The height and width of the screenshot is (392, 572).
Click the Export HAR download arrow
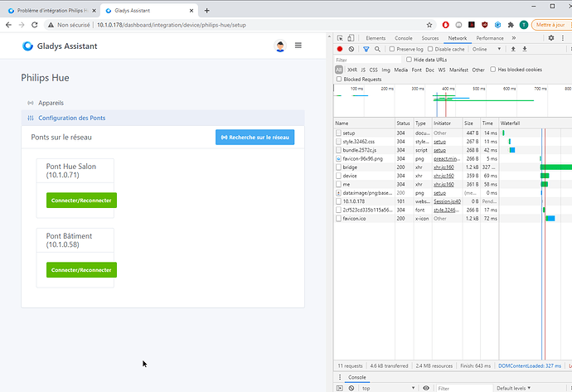tap(525, 49)
